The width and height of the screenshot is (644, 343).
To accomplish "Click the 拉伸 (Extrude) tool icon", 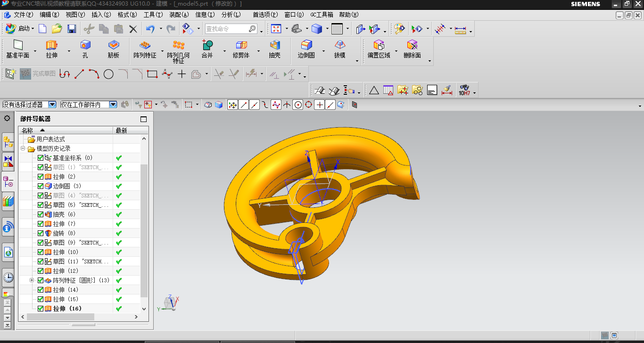I will pos(51,46).
